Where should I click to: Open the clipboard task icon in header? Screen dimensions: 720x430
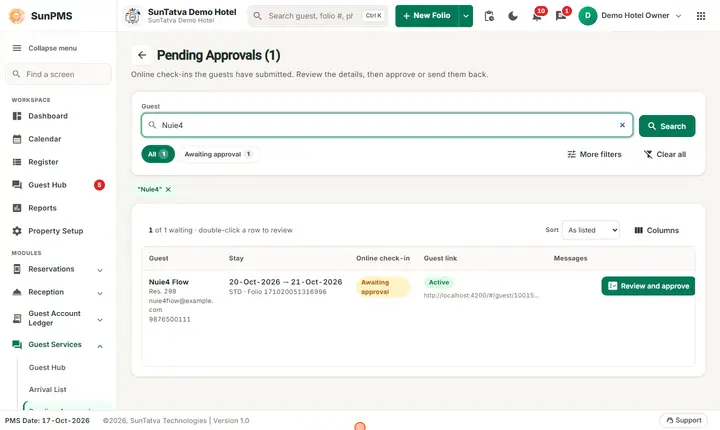pyautogui.click(x=489, y=16)
